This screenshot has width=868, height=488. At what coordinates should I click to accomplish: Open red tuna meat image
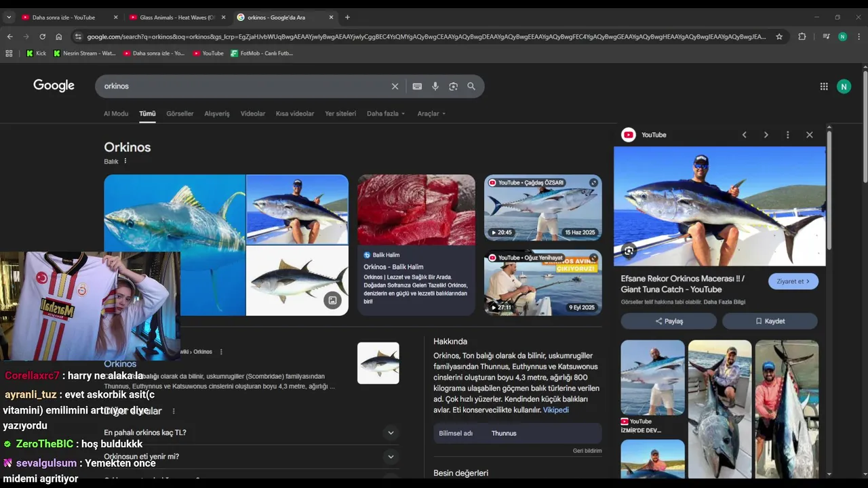coord(416,210)
